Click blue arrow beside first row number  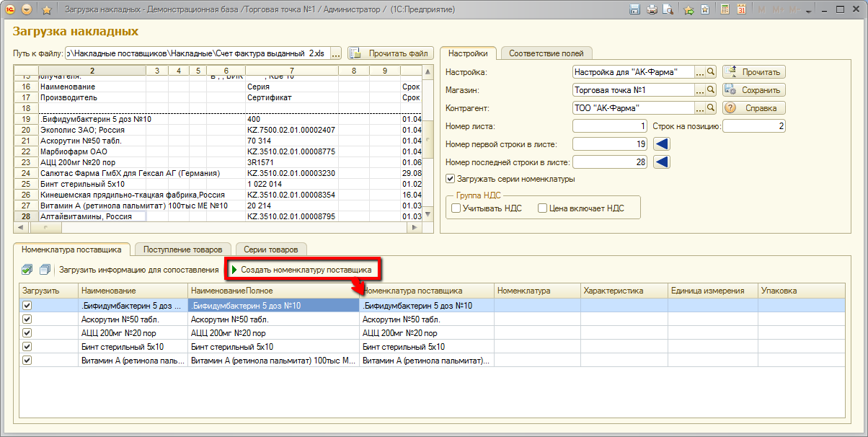661,144
